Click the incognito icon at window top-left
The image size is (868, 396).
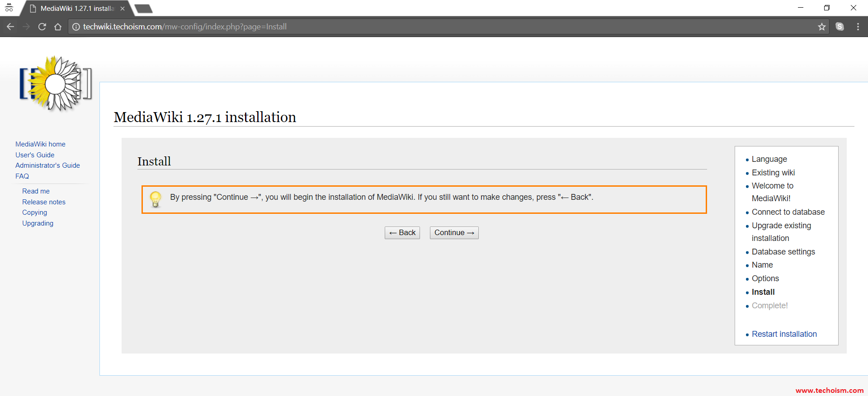coord(9,8)
